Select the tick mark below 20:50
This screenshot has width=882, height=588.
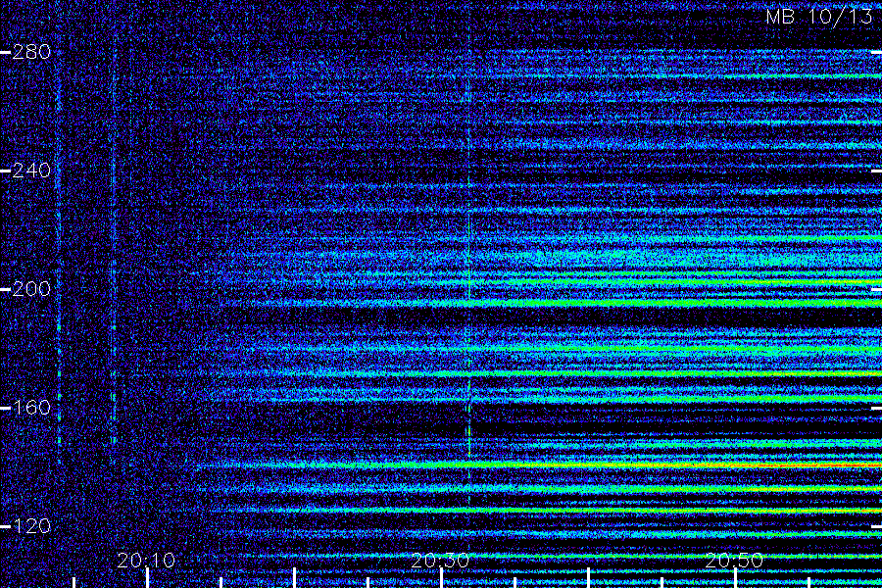tap(735, 578)
